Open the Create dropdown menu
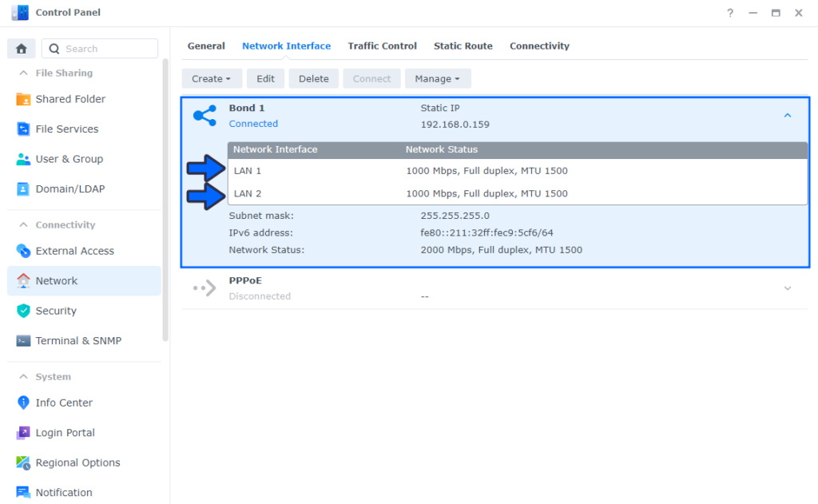 [212, 78]
